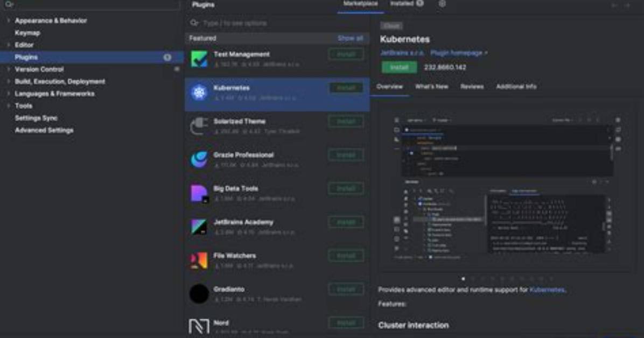Select the first screenshot carousel dot
Viewport: 644px width, 338px height.
point(463,279)
